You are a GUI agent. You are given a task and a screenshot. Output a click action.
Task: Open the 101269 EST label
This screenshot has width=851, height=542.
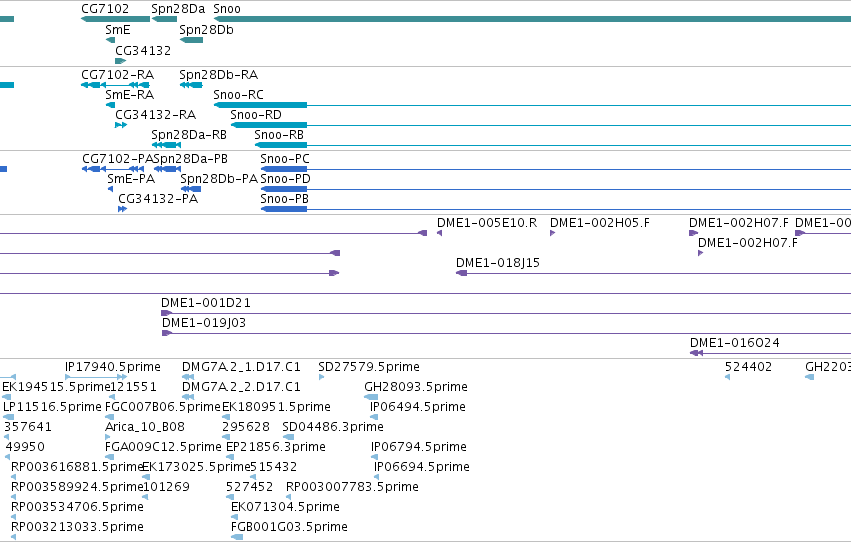point(166,488)
